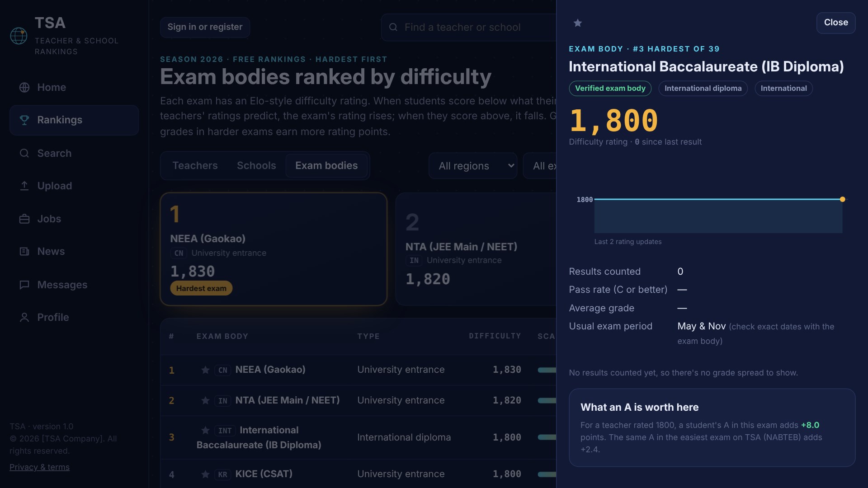Click the Verified exam body badge
This screenshot has height=488, width=868.
click(610, 89)
